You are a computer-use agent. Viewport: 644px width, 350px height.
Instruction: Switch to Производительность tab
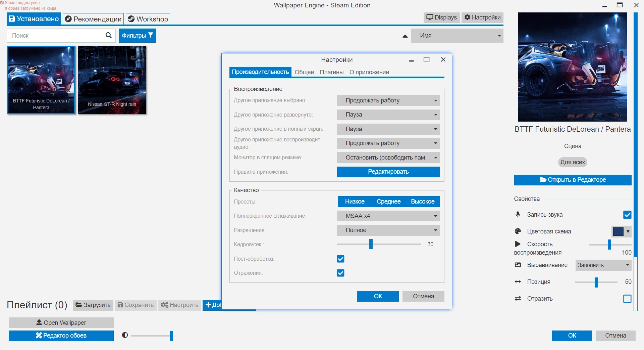[x=260, y=72]
